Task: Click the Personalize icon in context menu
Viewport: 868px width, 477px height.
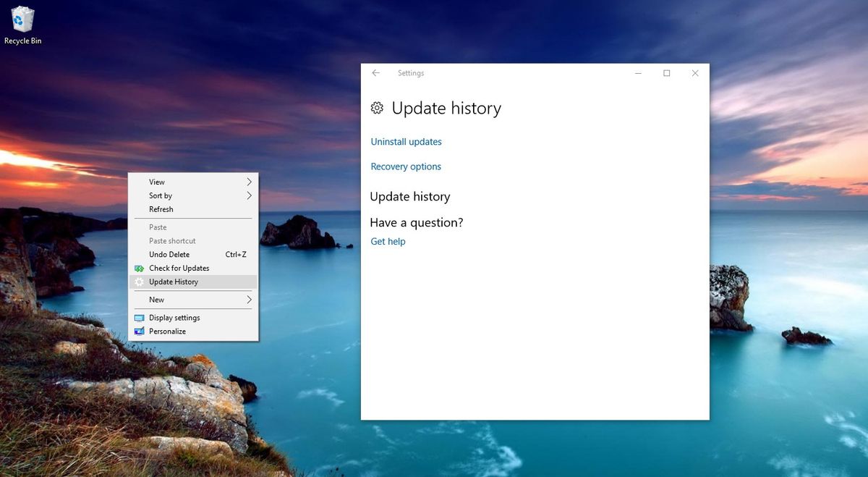Action: coord(139,331)
